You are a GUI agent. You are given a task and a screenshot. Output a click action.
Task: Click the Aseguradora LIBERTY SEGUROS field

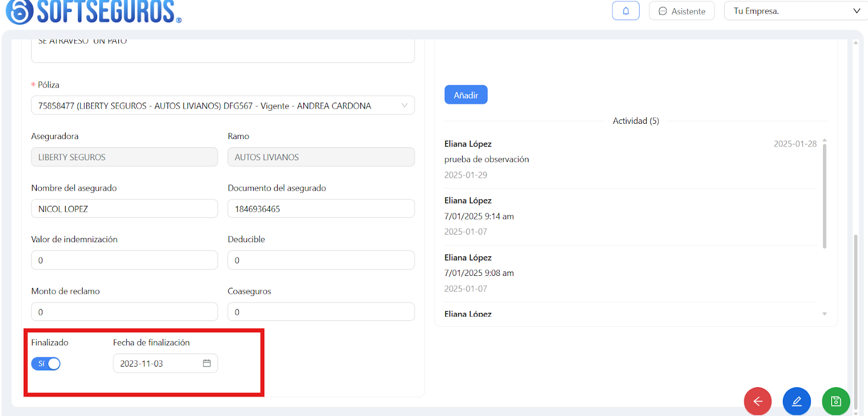tap(125, 157)
